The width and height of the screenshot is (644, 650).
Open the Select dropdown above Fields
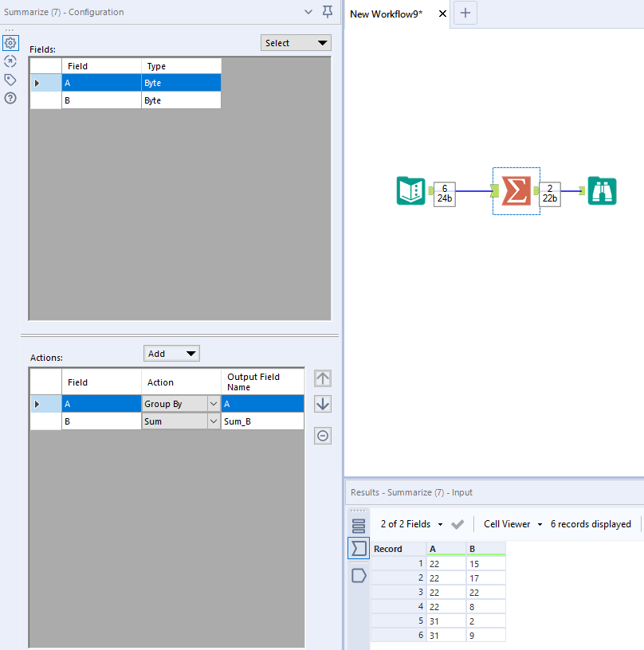[296, 42]
